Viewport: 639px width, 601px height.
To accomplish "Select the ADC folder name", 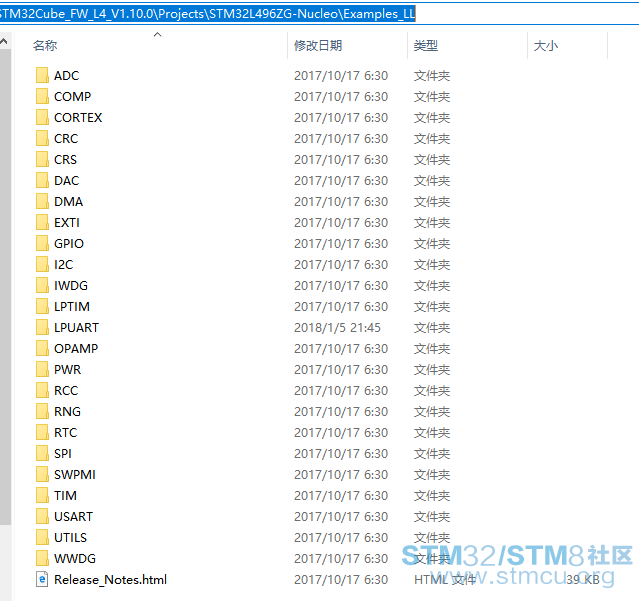I will coord(67,76).
